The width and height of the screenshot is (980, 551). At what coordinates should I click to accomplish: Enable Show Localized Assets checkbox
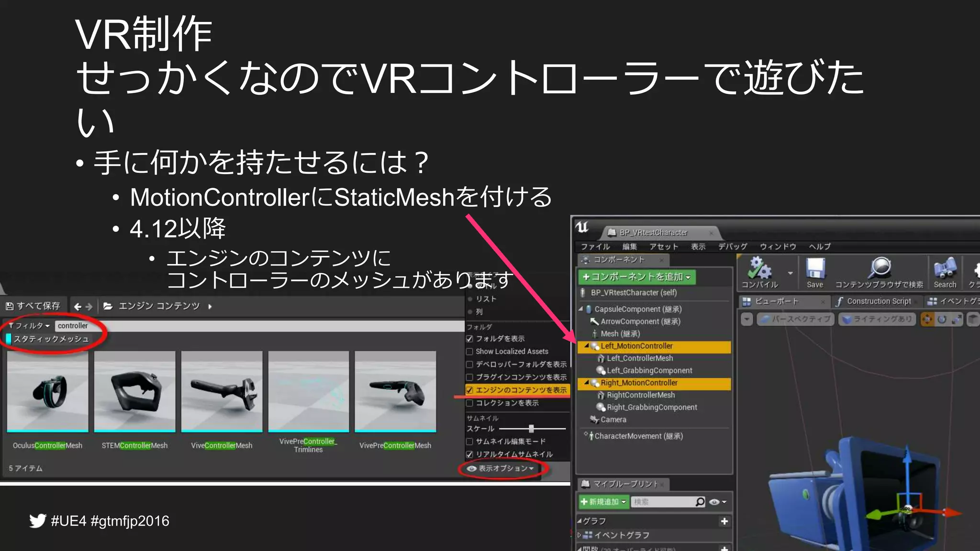[x=470, y=352]
